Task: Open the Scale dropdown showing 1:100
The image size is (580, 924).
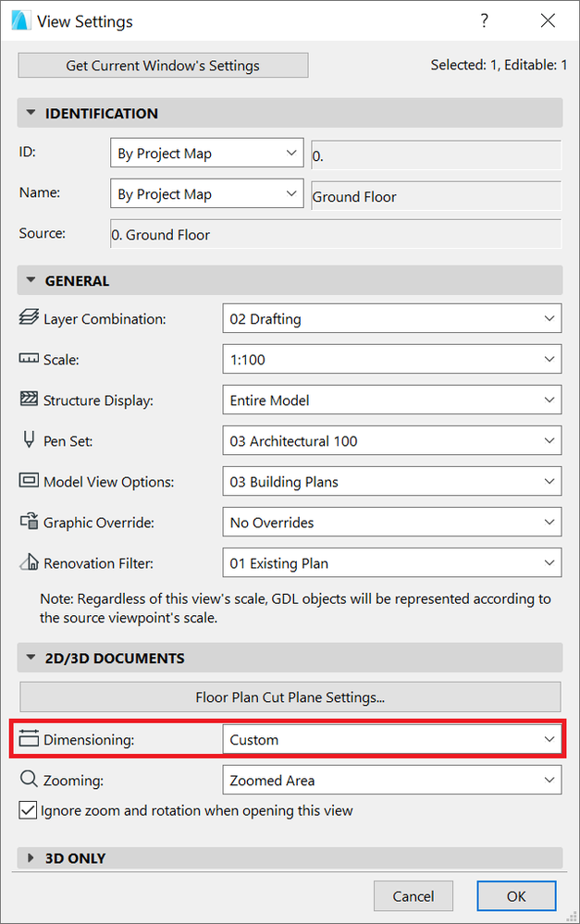Action: click(x=392, y=360)
